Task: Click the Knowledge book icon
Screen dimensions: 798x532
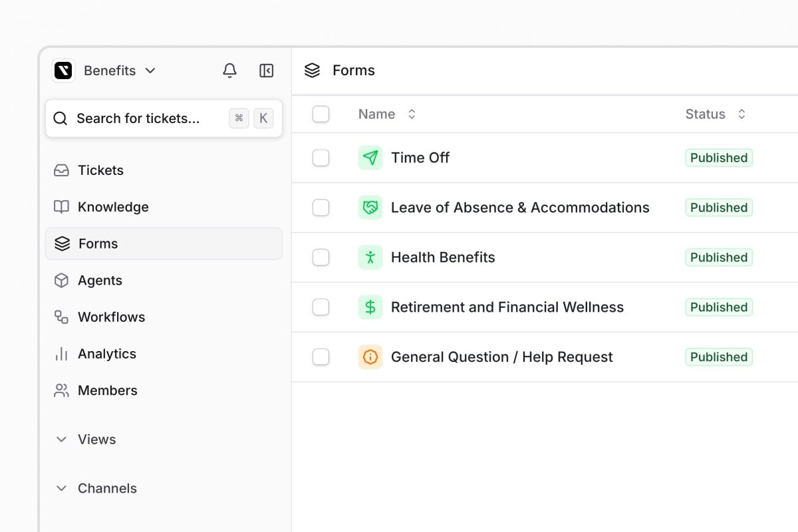Action: pos(61,207)
